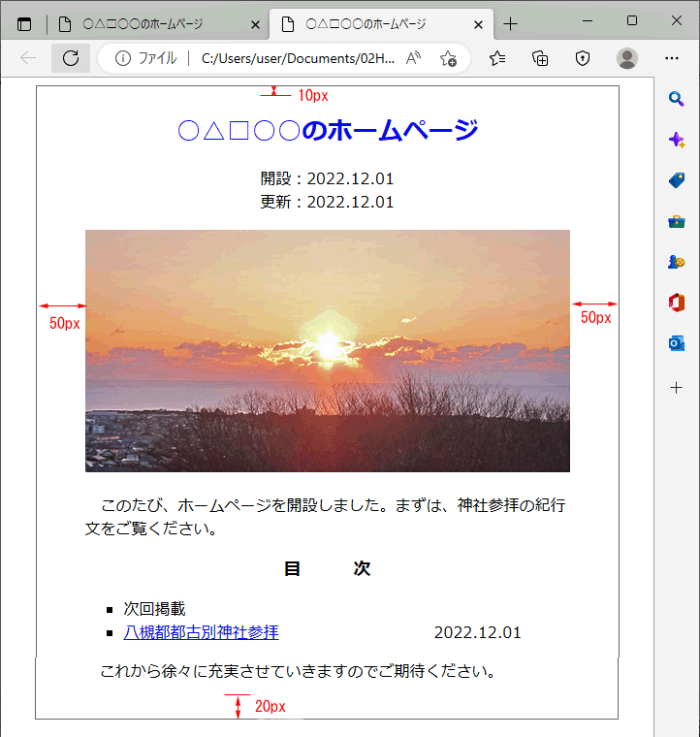Screen dimensions: 700x737
Task: Add this page to favorites
Action: coord(448,58)
